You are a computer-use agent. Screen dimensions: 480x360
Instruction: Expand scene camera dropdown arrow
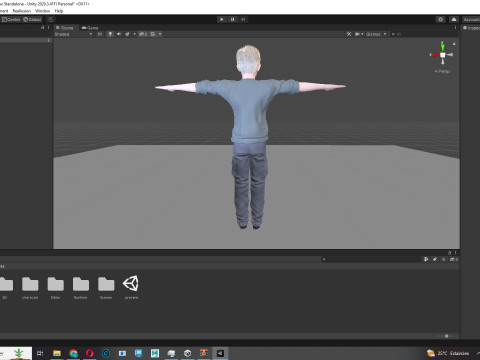[362, 34]
